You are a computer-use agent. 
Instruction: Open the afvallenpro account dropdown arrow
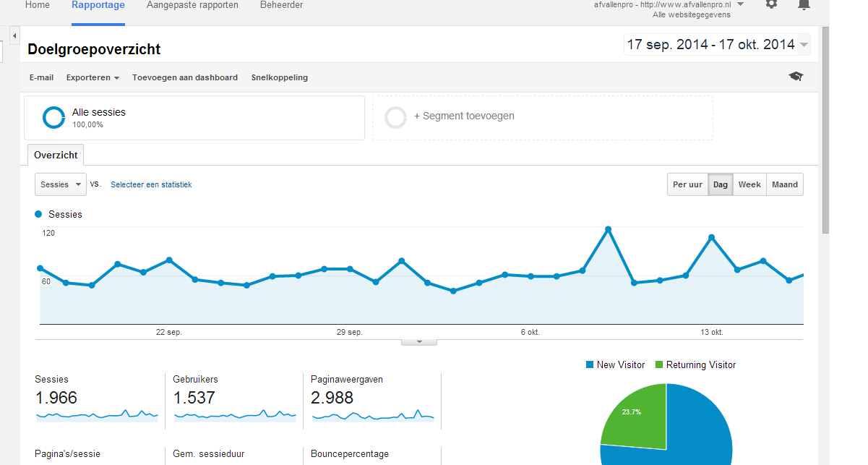(x=740, y=4)
